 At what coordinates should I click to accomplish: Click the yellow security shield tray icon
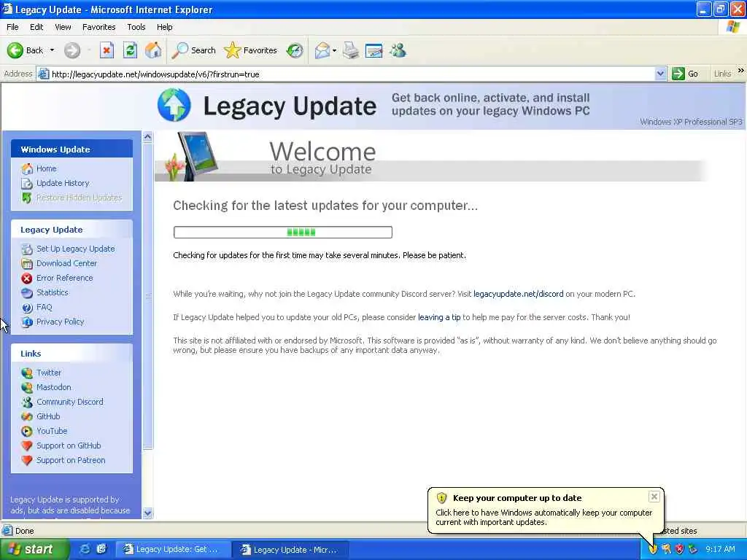pyautogui.click(x=653, y=550)
